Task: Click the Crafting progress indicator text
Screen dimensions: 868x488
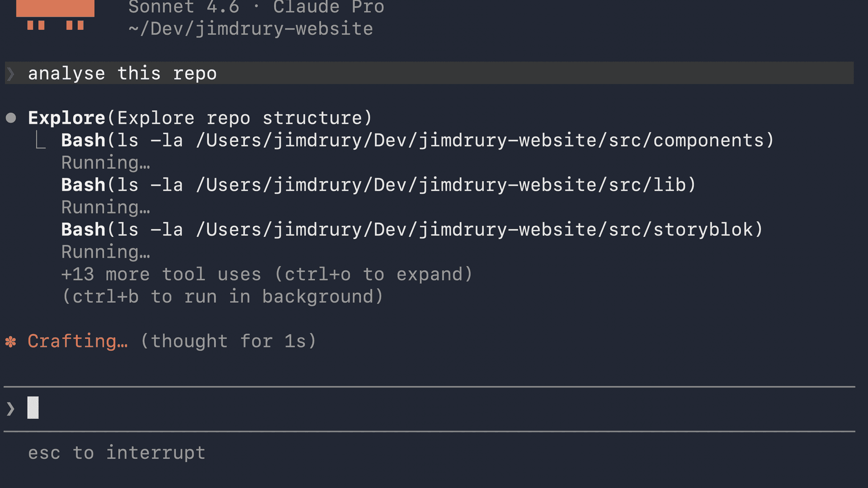Action: pyautogui.click(x=77, y=342)
